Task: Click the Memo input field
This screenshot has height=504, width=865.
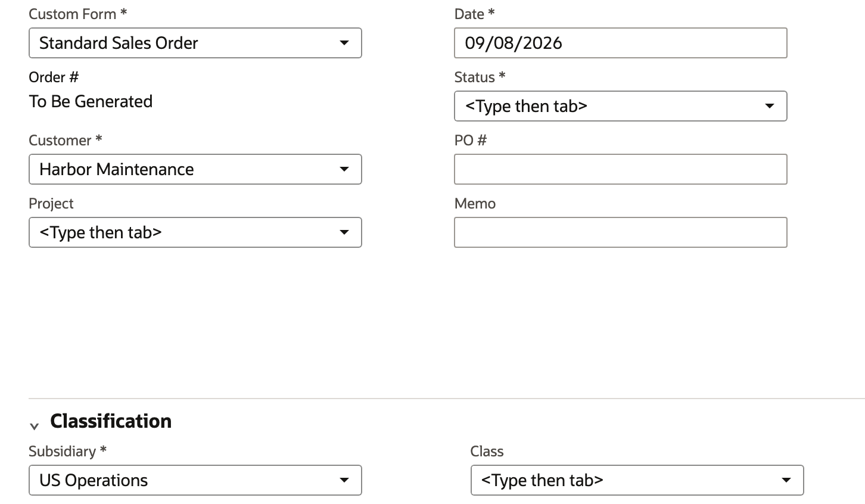Action: click(620, 232)
